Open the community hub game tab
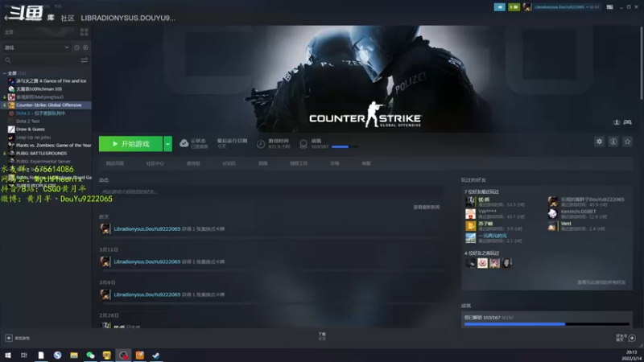Screen dimensions: 644x362 click(x=155, y=163)
